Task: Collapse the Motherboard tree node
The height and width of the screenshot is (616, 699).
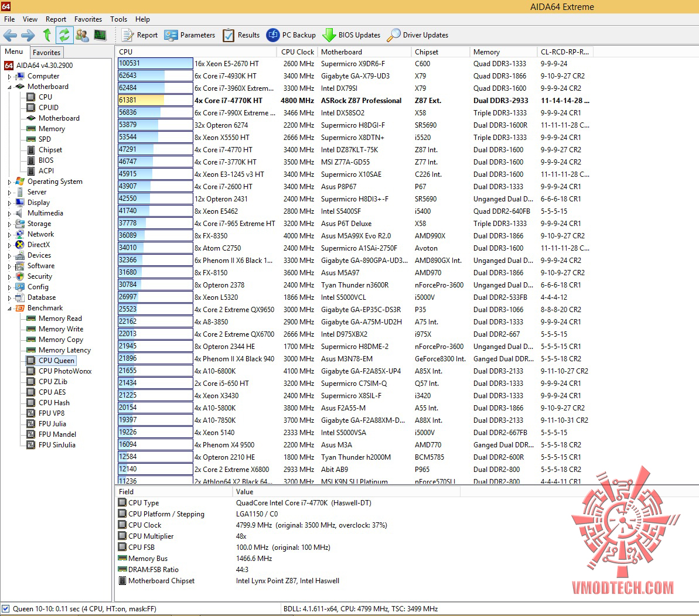Action: pos(9,87)
